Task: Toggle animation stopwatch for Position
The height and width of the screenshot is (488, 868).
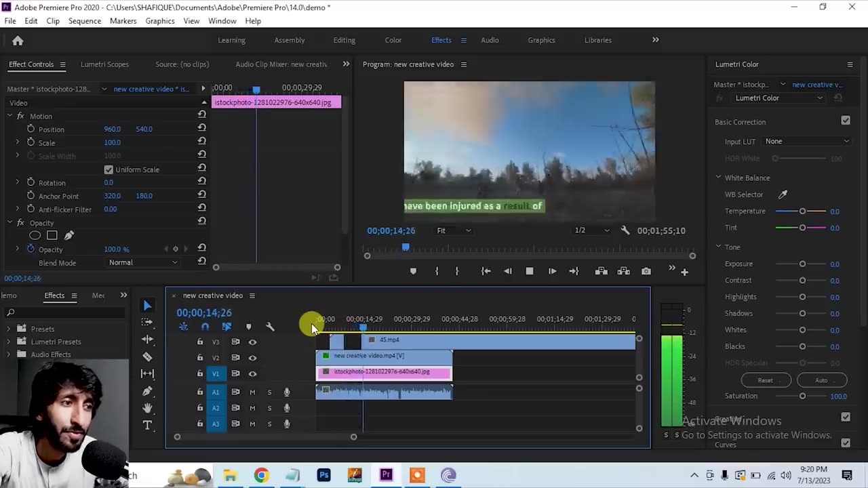Action: tap(31, 129)
